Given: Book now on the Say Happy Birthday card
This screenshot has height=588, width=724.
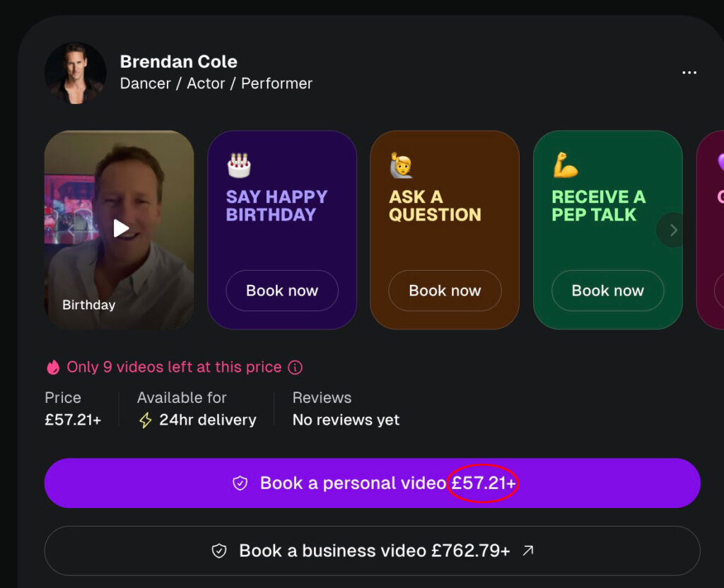Looking at the screenshot, I should click(281, 290).
